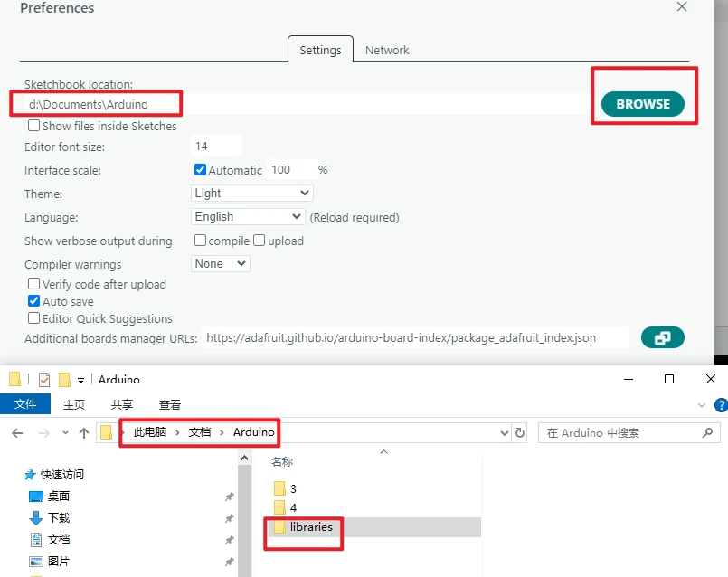Select the folder named 3
The image size is (728, 577).
pyautogui.click(x=285, y=488)
